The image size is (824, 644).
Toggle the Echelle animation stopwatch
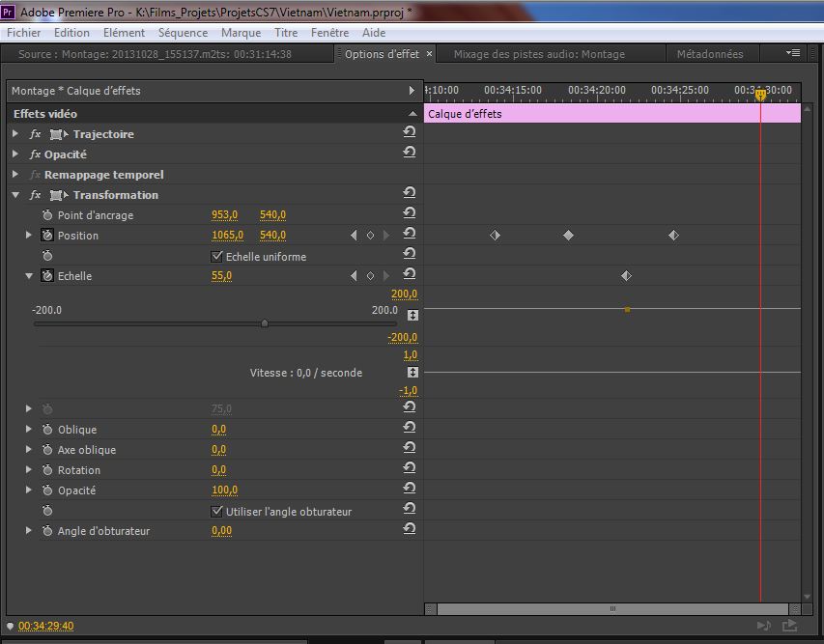[47, 276]
